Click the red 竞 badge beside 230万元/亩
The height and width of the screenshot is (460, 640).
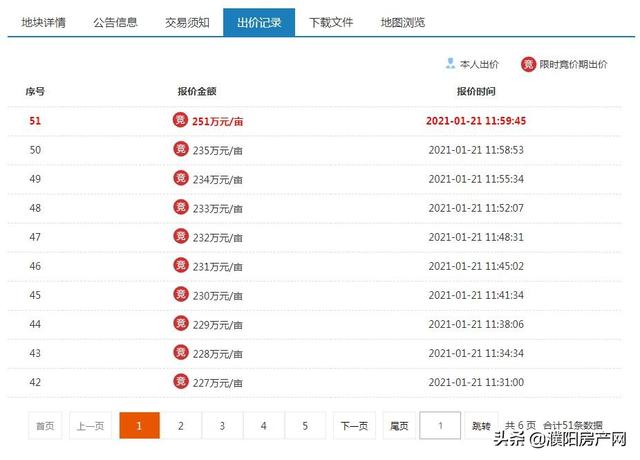[x=180, y=294]
